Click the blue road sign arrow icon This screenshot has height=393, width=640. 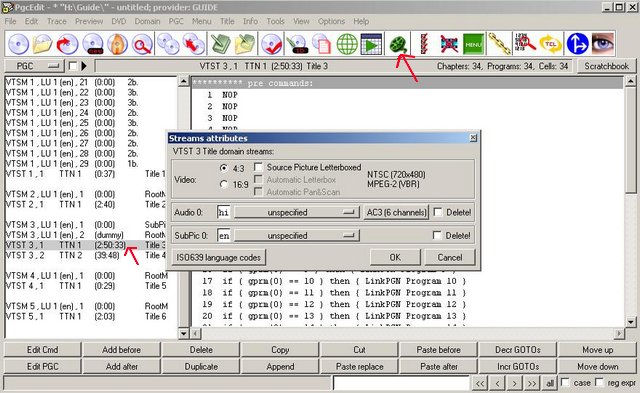pyautogui.click(x=578, y=44)
